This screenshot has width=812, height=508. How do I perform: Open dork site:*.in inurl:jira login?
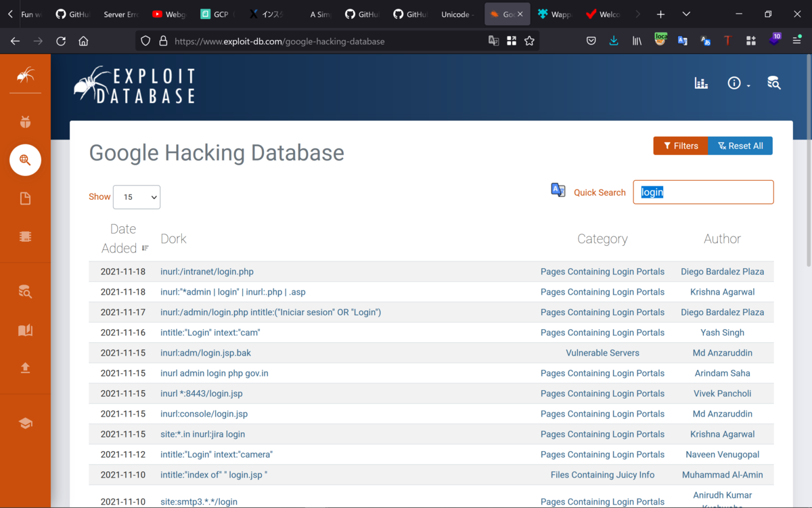pos(202,434)
